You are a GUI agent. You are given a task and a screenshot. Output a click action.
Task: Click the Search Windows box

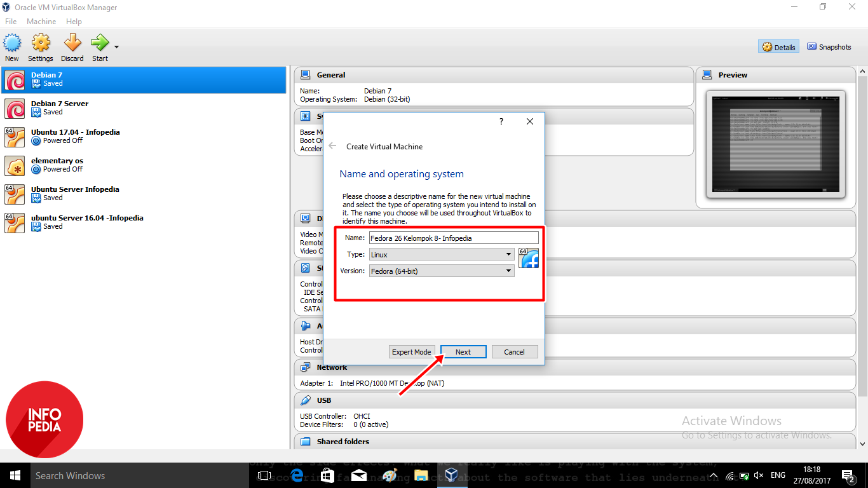click(x=140, y=475)
